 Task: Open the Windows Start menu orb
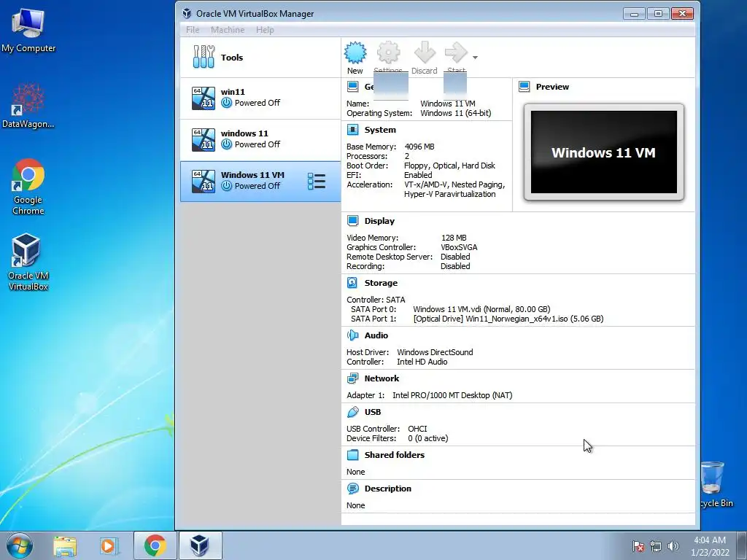(20, 545)
